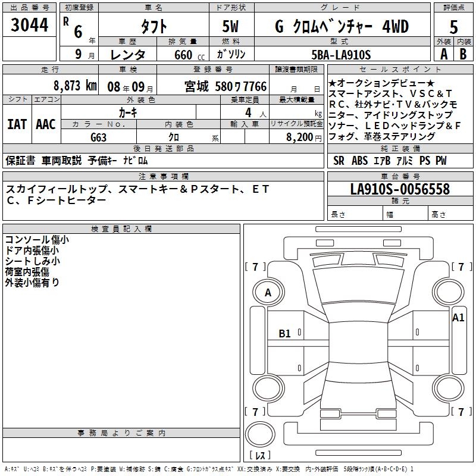Select the スカイフィールトップ note line
Image resolution: width=476 pixels, height=476 pixels.
pyautogui.click(x=137, y=189)
